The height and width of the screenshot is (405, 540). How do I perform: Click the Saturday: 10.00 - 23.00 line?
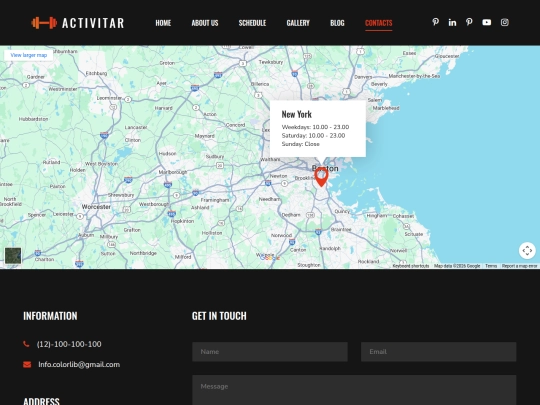pos(313,136)
